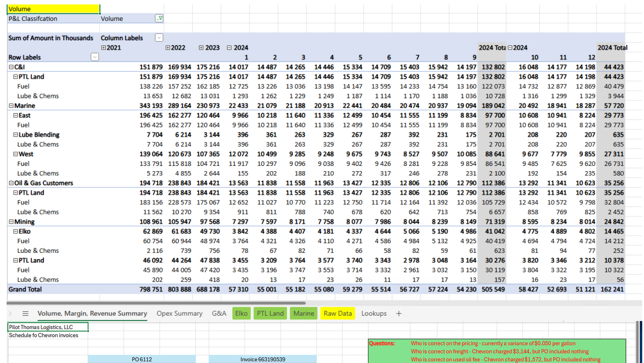Collapse the Lube Blending subgroup
This screenshot has height=363, width=644.
click(x=15, y=135)
